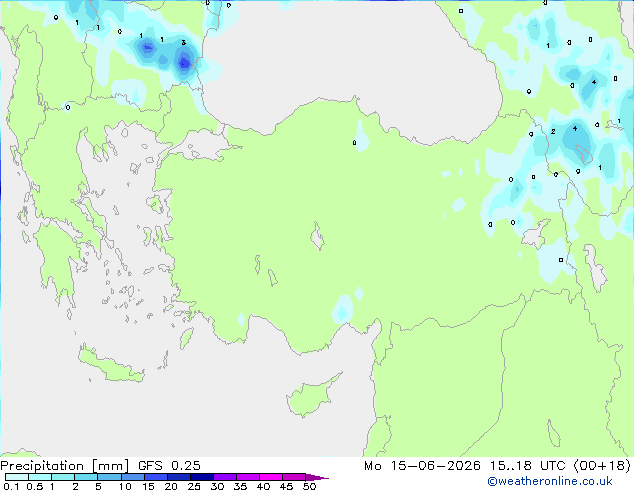Click the legend swatch between 10 and 15
Image resolution: width=634 pixels, height=490 pixels.
133,477
